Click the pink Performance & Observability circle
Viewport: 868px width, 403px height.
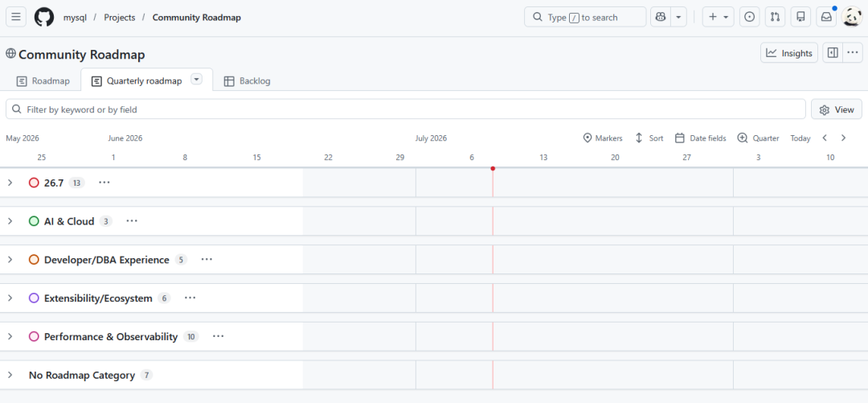pos(34,336)
